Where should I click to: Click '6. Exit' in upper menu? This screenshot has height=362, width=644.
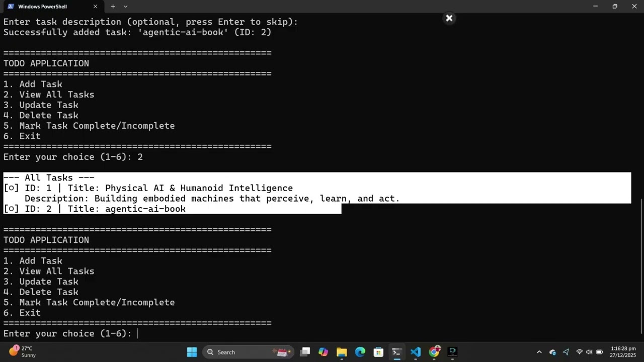(x=22, y=136)
